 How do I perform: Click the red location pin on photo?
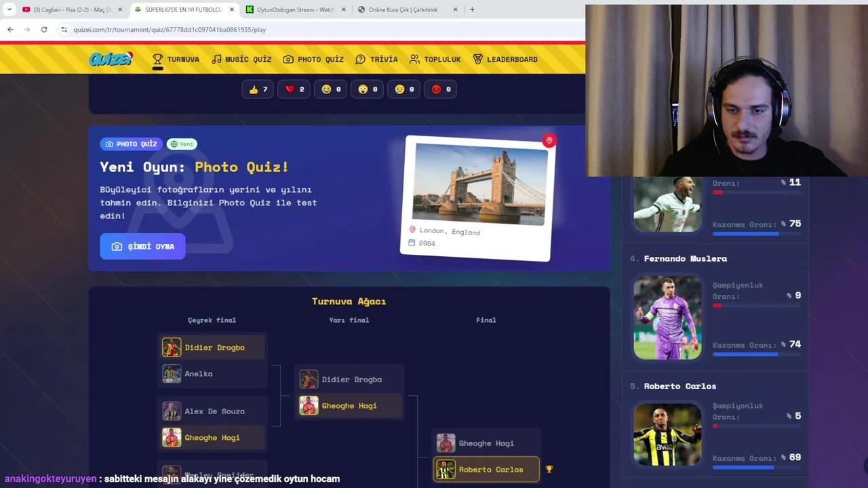pyautogui.click(x=549, y=140)
